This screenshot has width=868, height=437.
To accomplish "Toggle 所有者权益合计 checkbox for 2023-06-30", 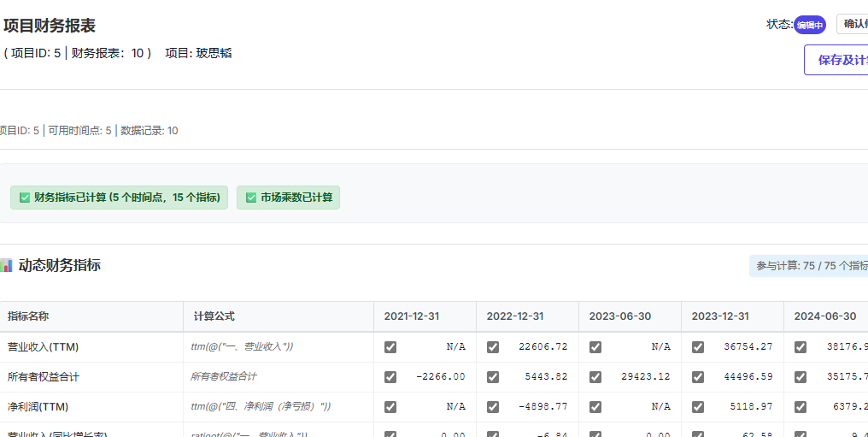I will (x=595, y=376).
